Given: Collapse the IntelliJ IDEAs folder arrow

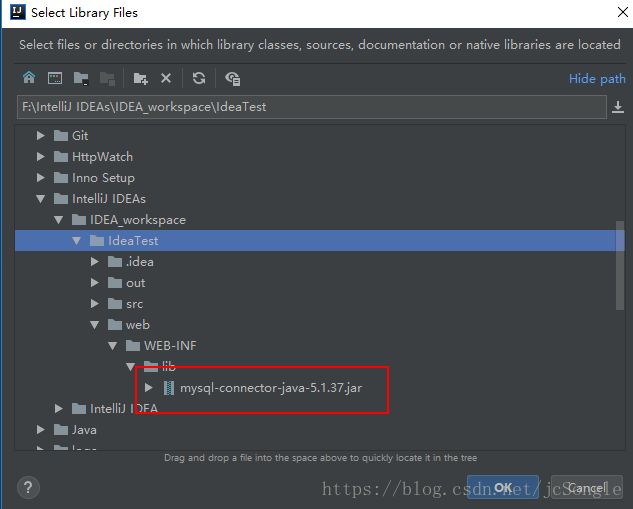Looking at the screenshot, I should (x=40, y=199).
